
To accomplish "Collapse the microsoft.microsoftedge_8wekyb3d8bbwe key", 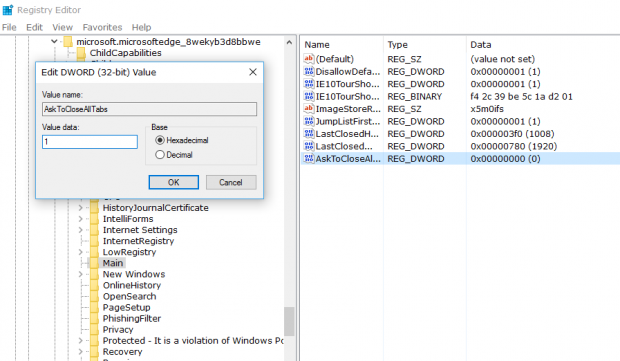I will (54, 42).
